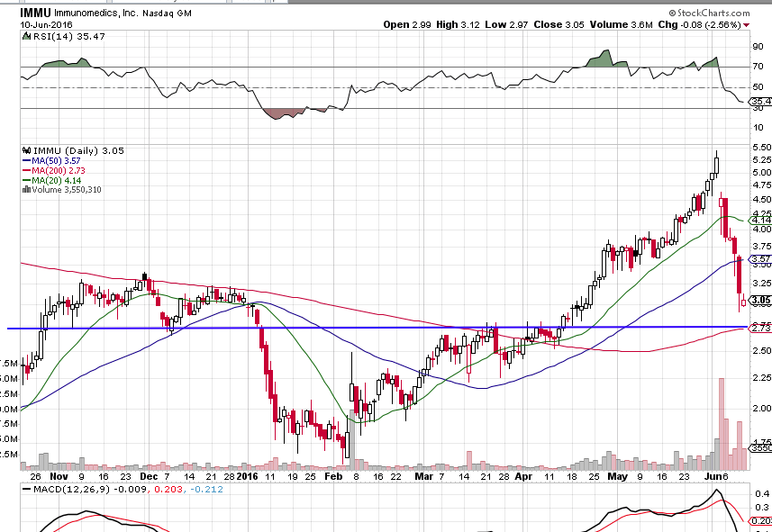The image size is (772, 532).
Task: Click the May label on date axis
Action: click(617, 476)
